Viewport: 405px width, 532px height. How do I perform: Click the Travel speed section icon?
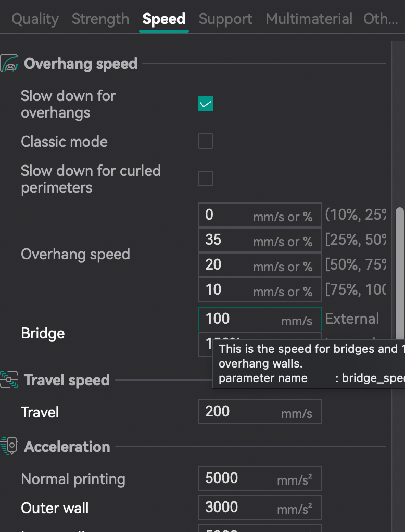click(9, 380)
